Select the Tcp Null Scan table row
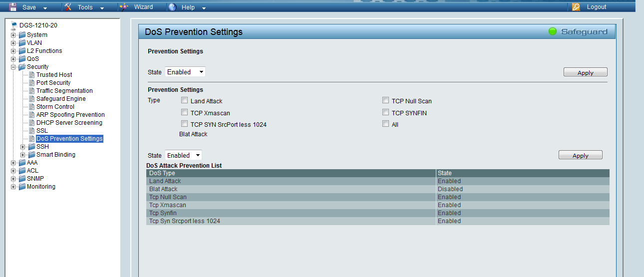The image size is (644, 277). click(378, 197)
